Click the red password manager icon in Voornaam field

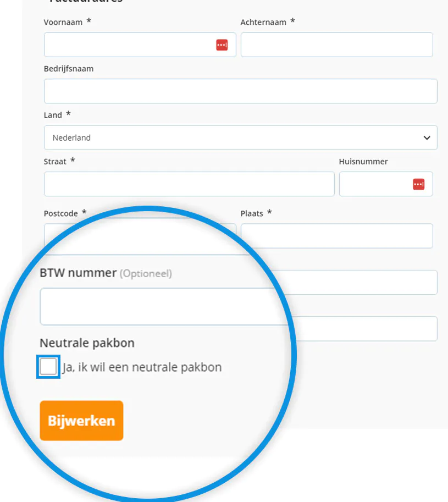coord(222,45)
